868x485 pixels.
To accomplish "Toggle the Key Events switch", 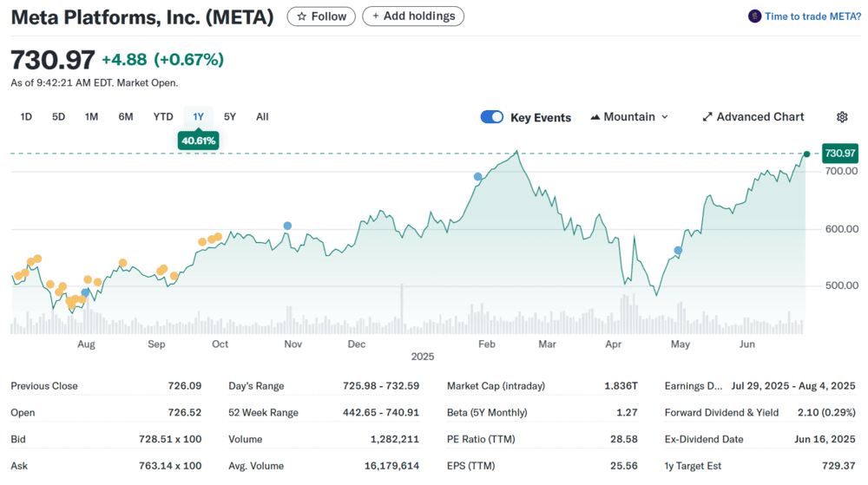I will coord(491,117).
